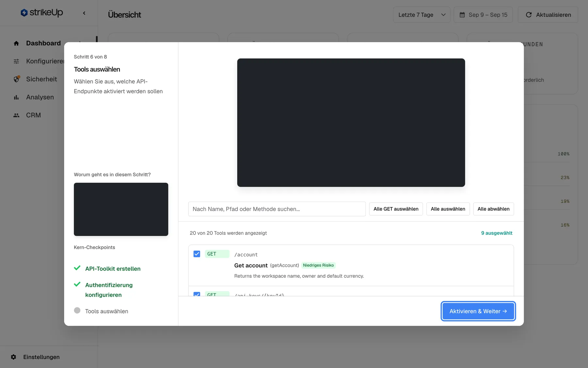Click the green check beside API-Toolkit erstellen
The image size is (588, 368).
coord(77,268)
